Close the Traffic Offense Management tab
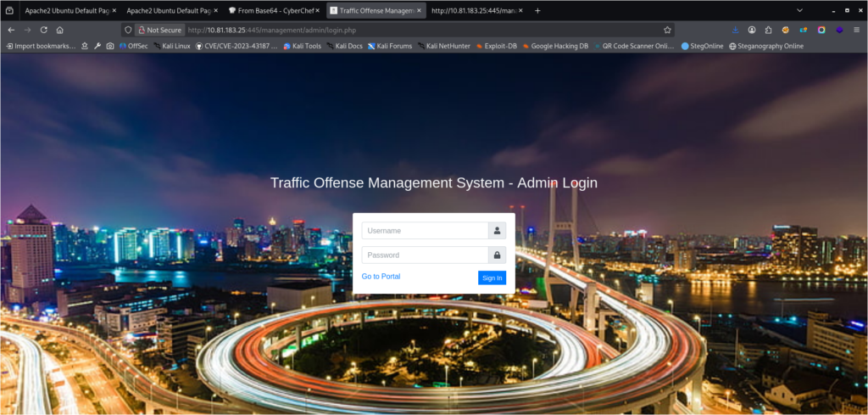The image size is (868, 415). coord(420,10)
